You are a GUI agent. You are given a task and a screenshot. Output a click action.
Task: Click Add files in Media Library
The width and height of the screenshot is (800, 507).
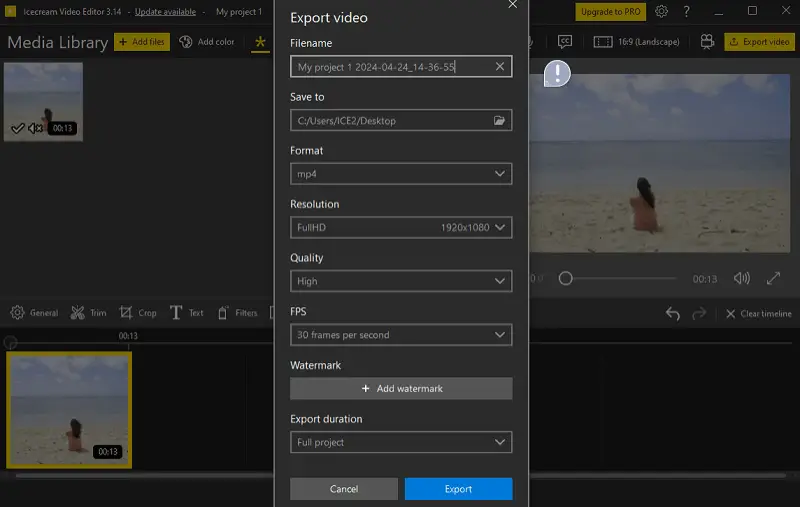click(142, 42)
